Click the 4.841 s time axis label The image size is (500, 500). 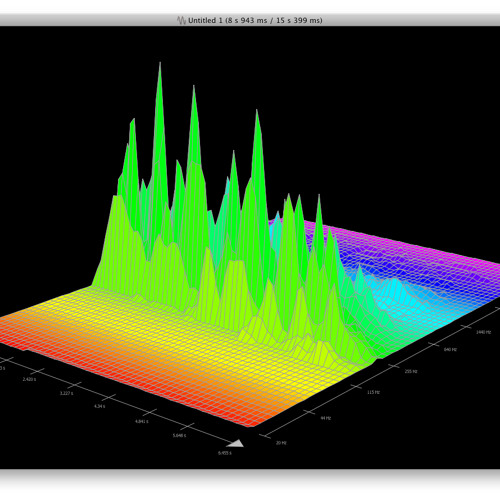[x=142, y=421]
